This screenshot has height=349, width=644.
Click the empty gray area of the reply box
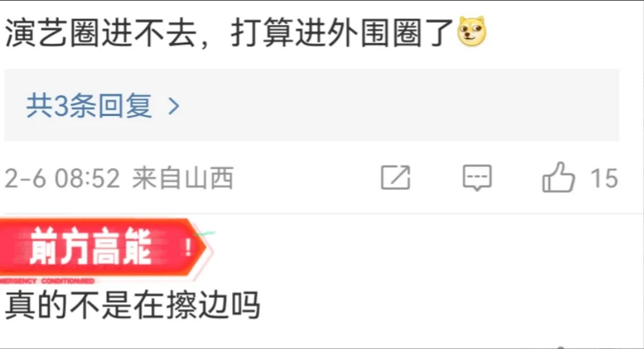tap(398, 105)
